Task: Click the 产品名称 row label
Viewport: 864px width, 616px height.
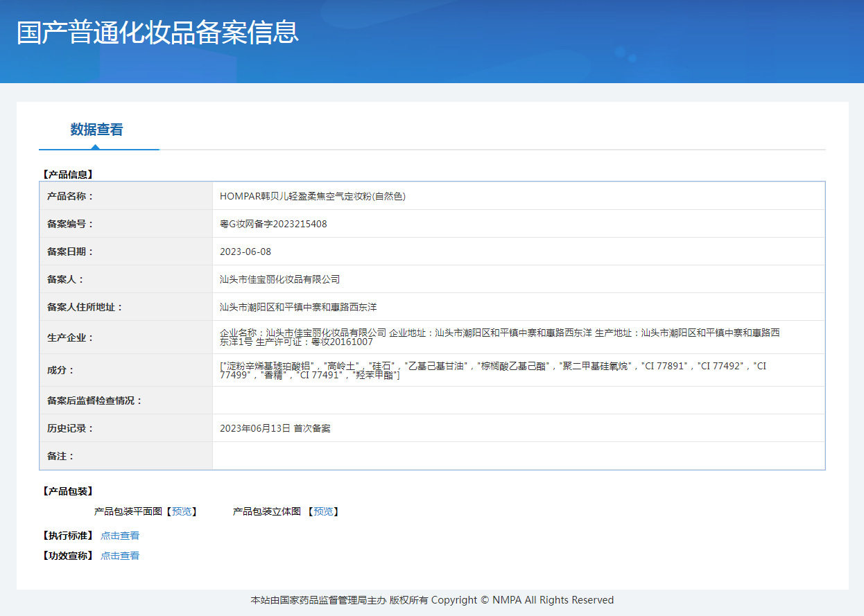Action: (x=70, y=196)
